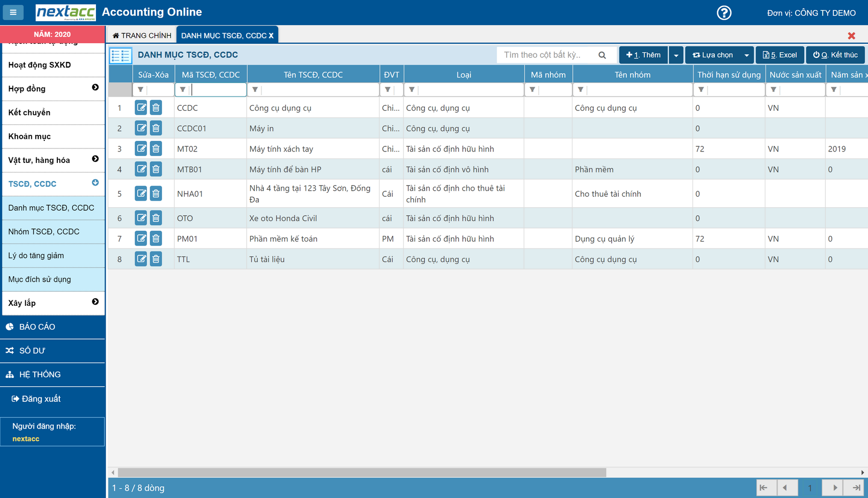This screenshot has width=868, height=498.
Task: Open Nhóm TSCĐ, CCDC menu item
Action: [44, 231]
